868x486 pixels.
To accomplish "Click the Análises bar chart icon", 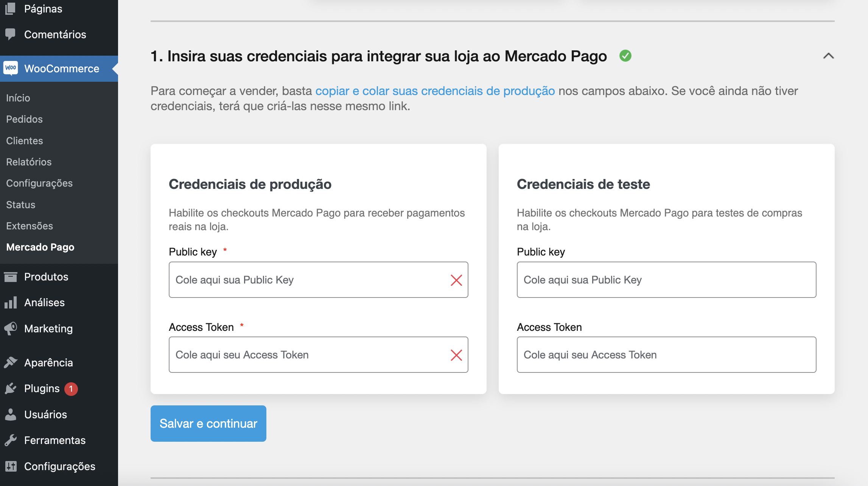I will [11, 302].
